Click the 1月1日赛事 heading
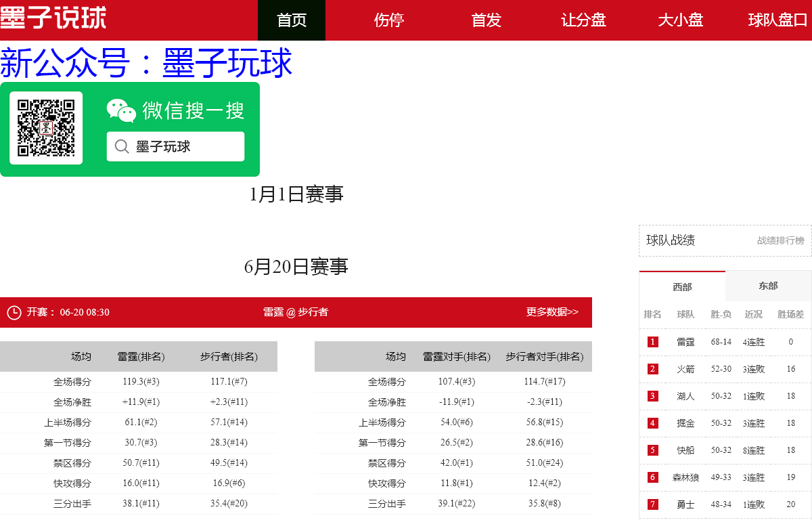 point(296,194)
